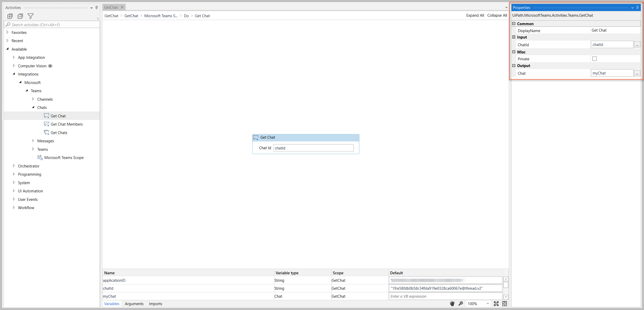This screenshot has width=644, height=310.
Task: Toggle the Private checkbox
Action: coord(594,59)
